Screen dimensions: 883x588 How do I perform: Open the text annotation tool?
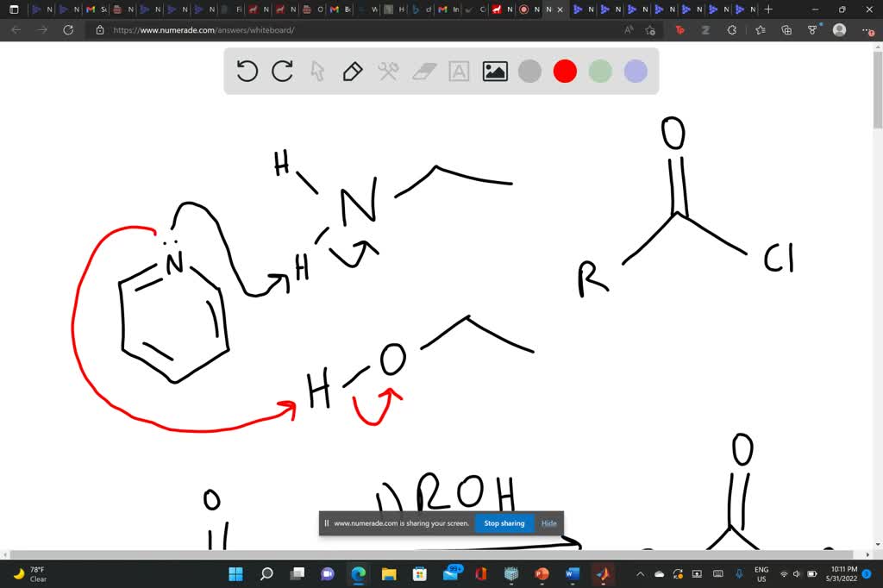point(459,72)
